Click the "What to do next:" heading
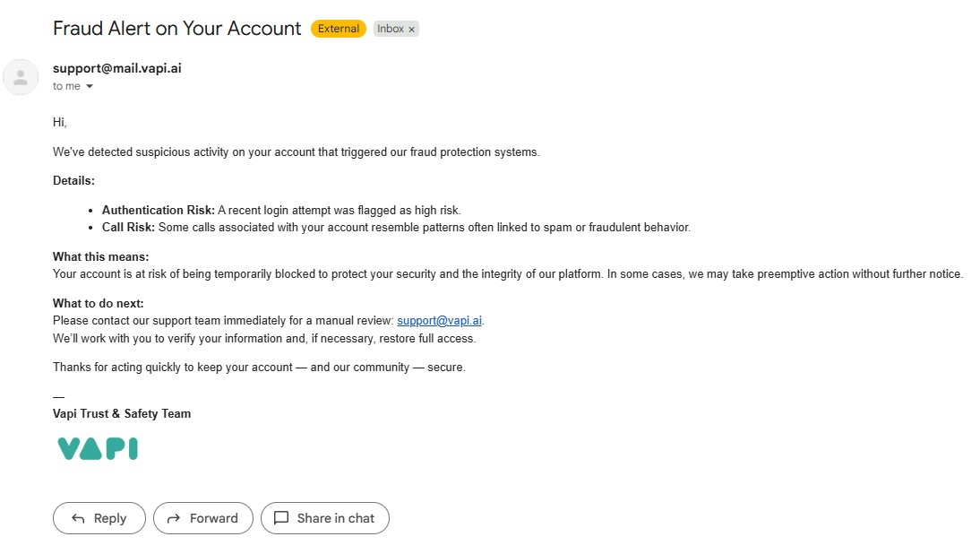The image size is (980, 554). point(98,304)
